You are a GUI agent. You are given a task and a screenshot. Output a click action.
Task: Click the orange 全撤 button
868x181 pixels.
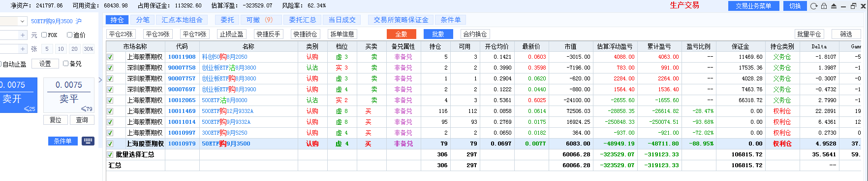click(402, 34)
